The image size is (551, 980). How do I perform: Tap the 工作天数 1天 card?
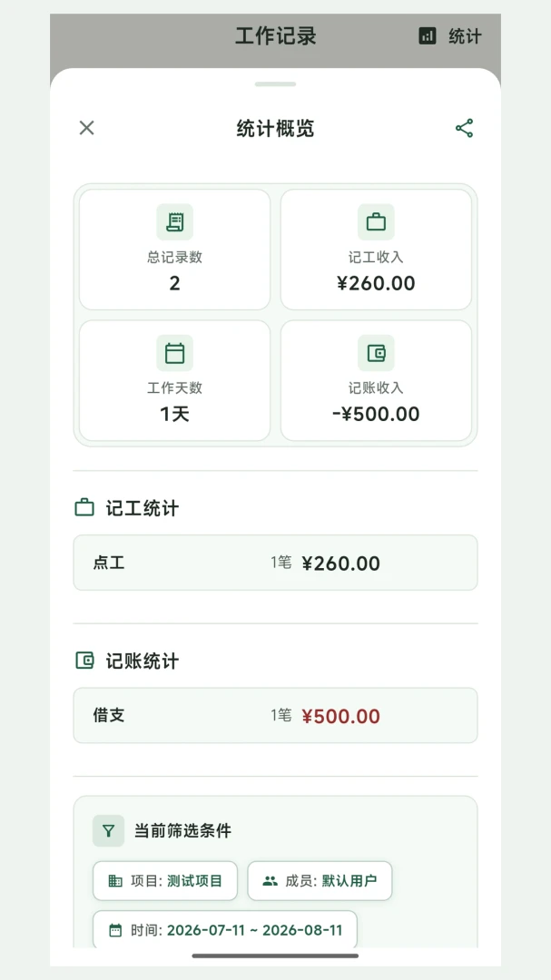[x=174, y=380]
